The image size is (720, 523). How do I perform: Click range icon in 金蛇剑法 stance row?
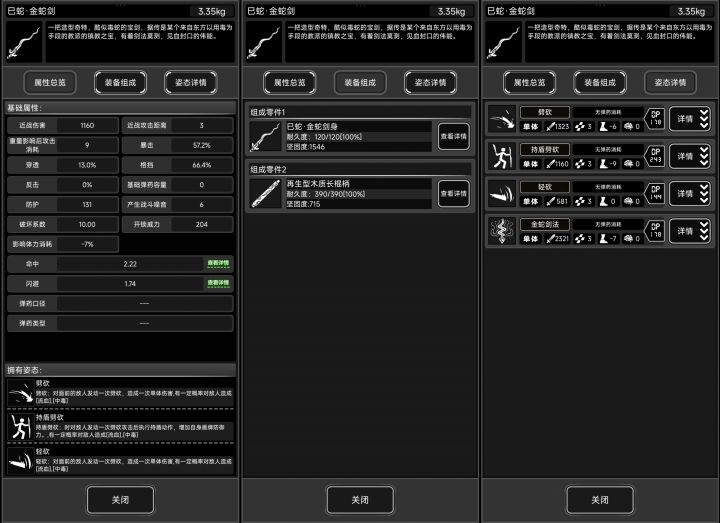pyautogui.click(x=579, y=239)
